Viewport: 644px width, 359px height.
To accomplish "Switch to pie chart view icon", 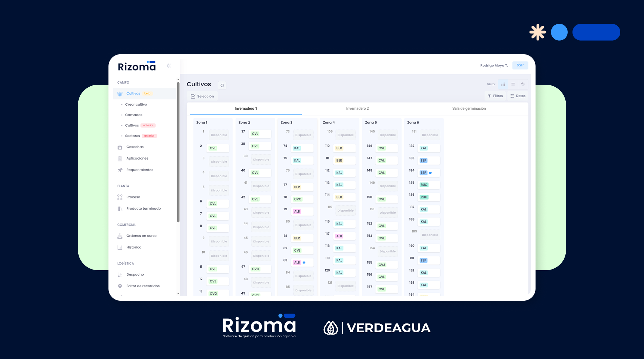I will [523, 84].
